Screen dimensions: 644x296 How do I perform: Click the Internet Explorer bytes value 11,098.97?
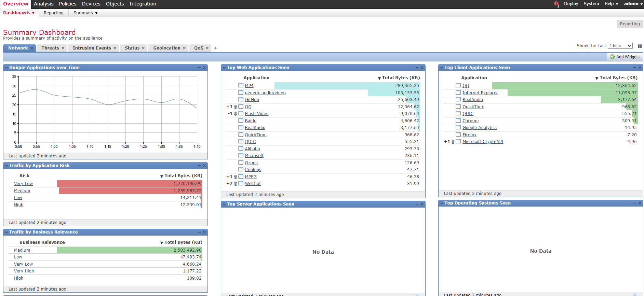(x=626, y=93)
